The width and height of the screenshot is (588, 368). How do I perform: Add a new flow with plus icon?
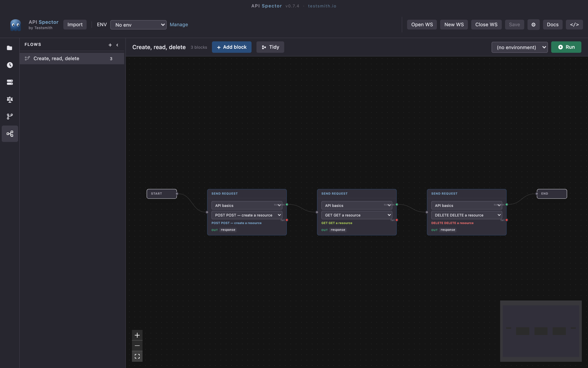coord(110,45)
